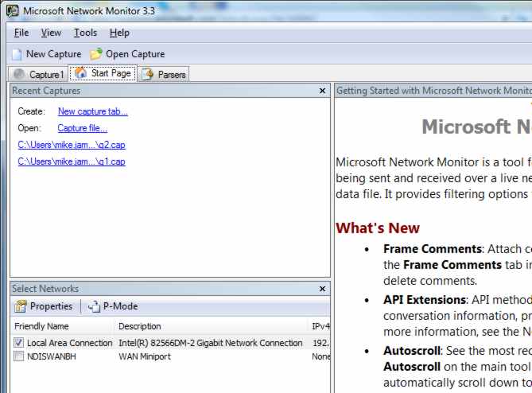The width and height of the screenshot is (532, 393).
Task: Click New Capture toolbar button
Action: coord(47,54)
